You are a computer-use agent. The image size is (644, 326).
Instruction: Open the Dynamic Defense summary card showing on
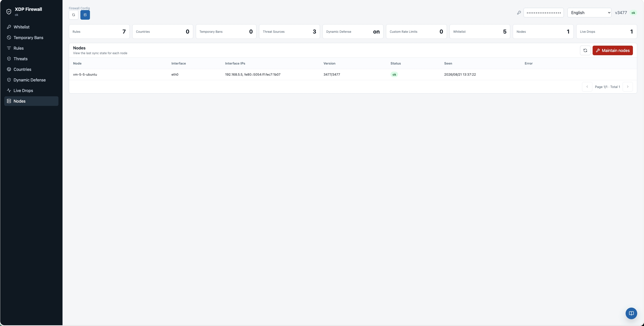click(353, 32)
